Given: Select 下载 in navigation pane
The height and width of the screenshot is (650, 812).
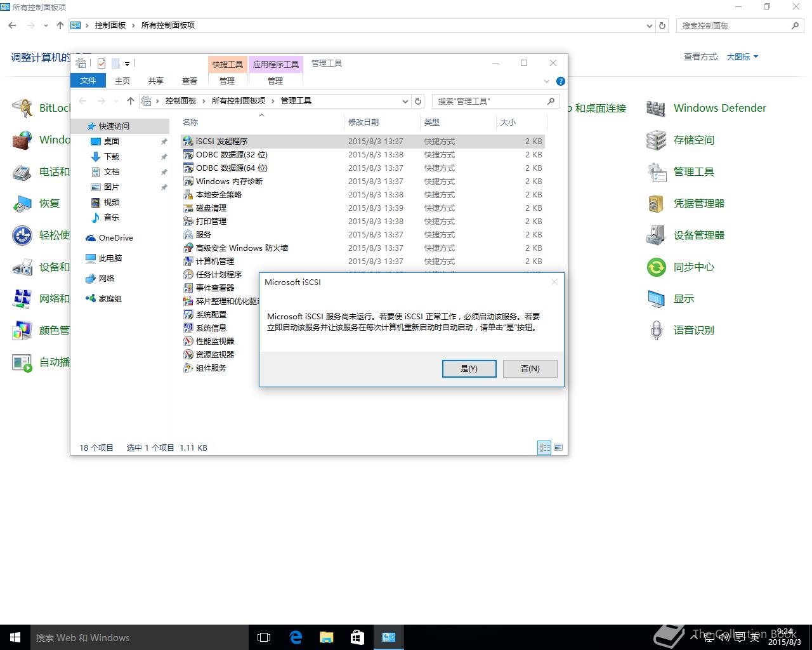Looking at the screenshot, I should (112, 156).
